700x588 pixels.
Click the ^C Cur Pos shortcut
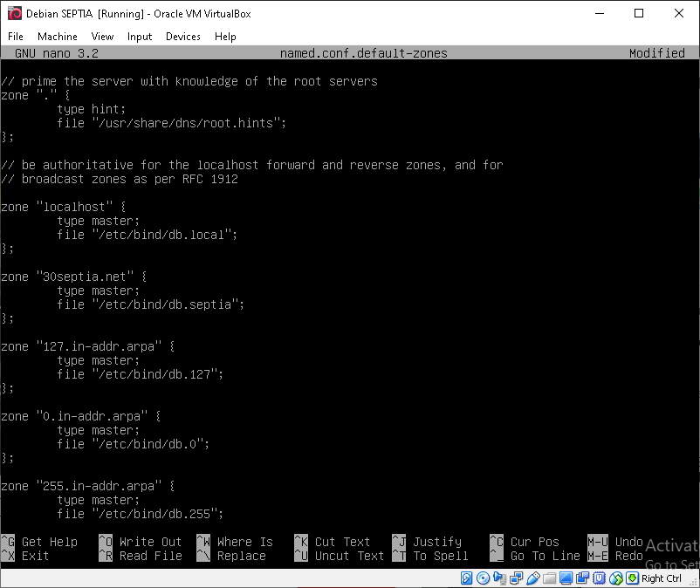pyautogui.click(x=525, y=542)
